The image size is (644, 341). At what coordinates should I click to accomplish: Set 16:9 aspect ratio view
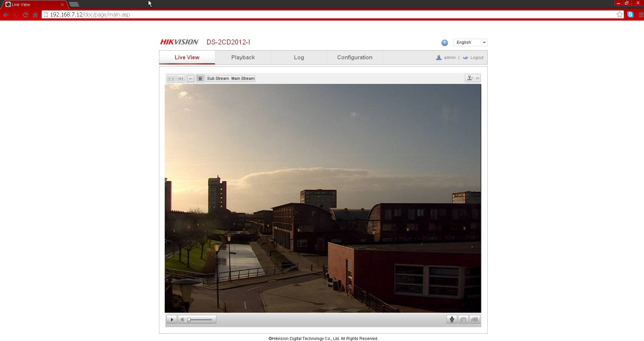(181, 79)
